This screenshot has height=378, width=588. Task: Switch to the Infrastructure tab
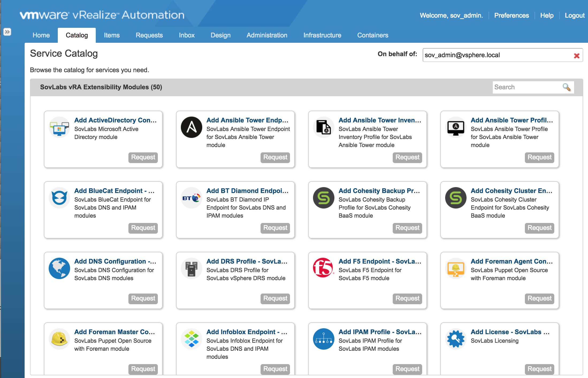click(322, 35)
